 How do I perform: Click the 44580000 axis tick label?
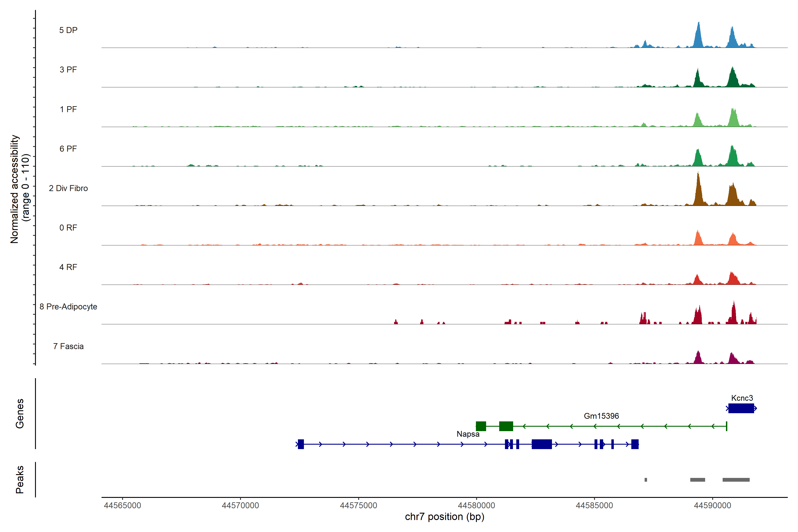[476, 506]
